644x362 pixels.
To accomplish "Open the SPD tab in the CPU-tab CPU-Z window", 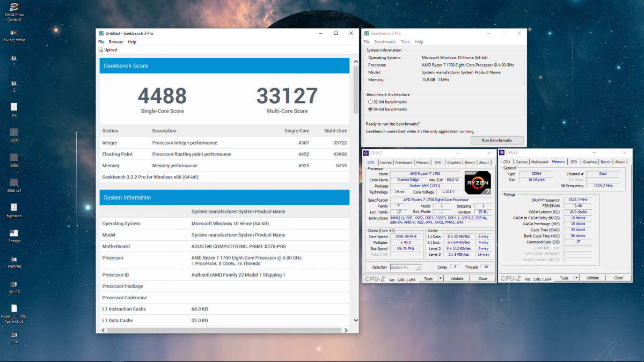I will (x=438, y=162).
